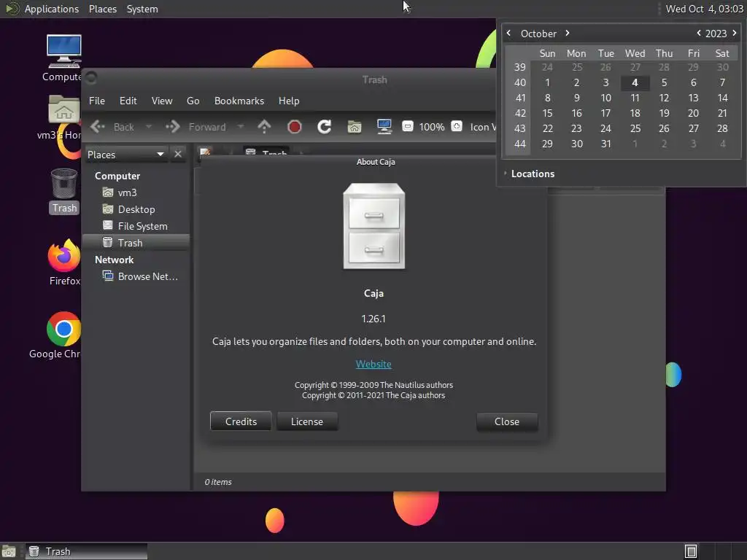Open Computer location from toolbar icon

coord(384,127)
